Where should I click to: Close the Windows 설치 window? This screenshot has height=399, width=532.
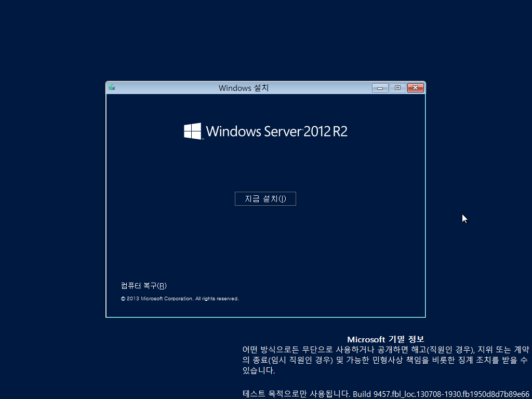(416, 88)
